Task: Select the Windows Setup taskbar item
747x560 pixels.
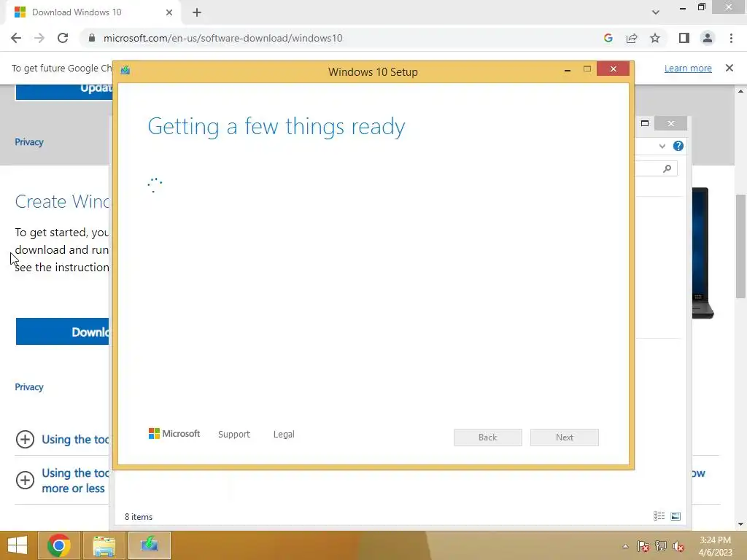Action: click(149, 545)
